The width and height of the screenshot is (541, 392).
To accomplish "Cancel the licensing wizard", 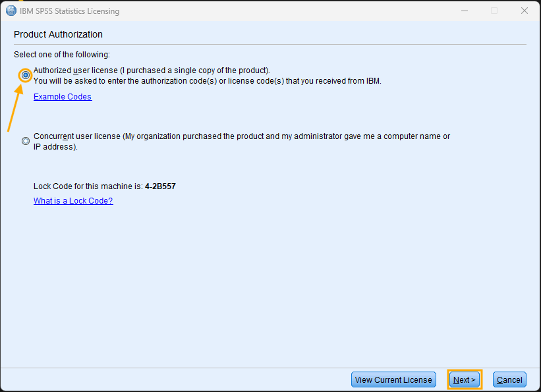I will pos(509,379).
